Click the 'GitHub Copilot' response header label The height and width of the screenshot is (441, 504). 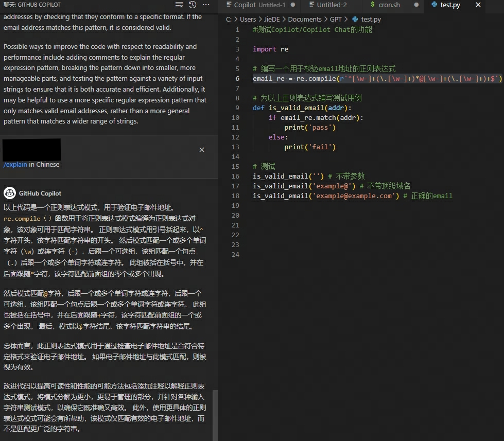click(x=39, y=193)
